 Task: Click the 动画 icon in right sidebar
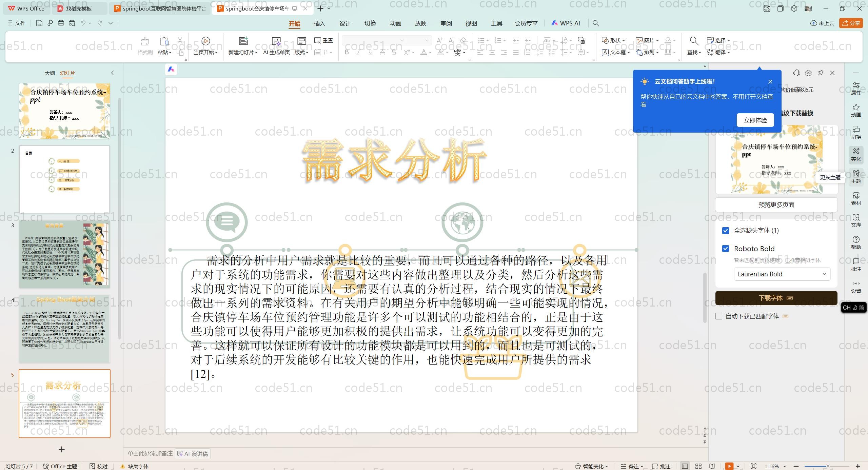point(856,110)
